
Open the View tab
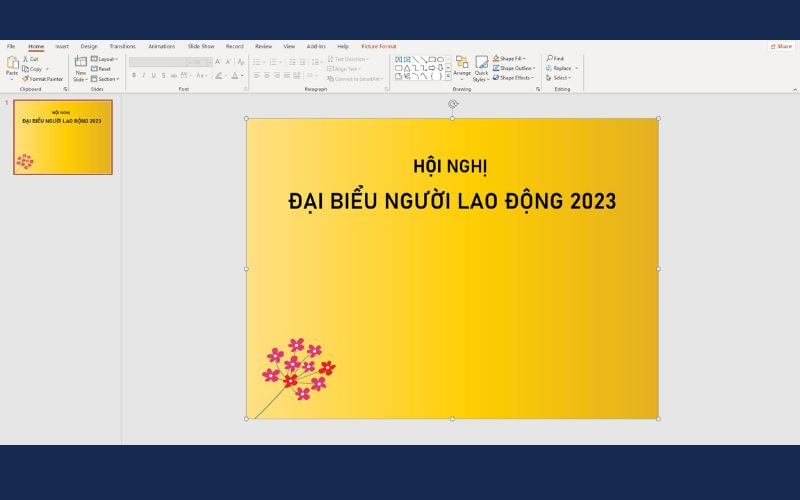(x=289, y=46)
